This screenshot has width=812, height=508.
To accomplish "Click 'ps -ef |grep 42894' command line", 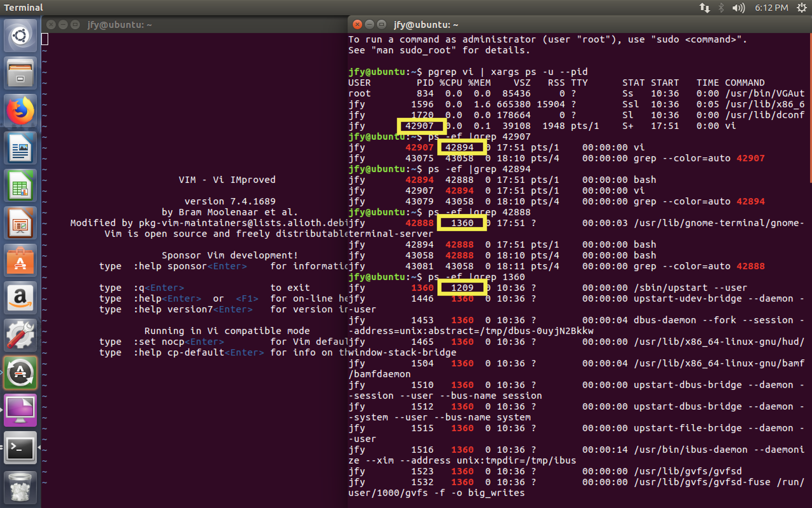I will point(480,169).
